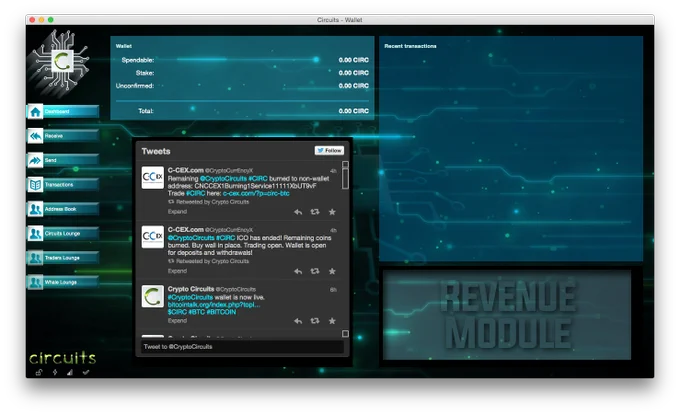Click the Address Book people icon
Viewport: 680px width, 415px height.
[36, 209]
